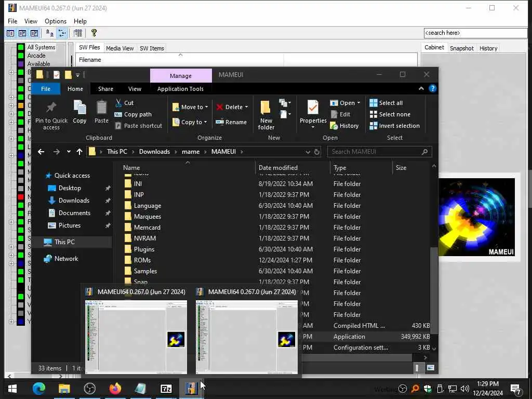Open the yellow question mark help icon
Image resolution: width=532 pixels, height=399 pixels.
[x=94, y=33]
